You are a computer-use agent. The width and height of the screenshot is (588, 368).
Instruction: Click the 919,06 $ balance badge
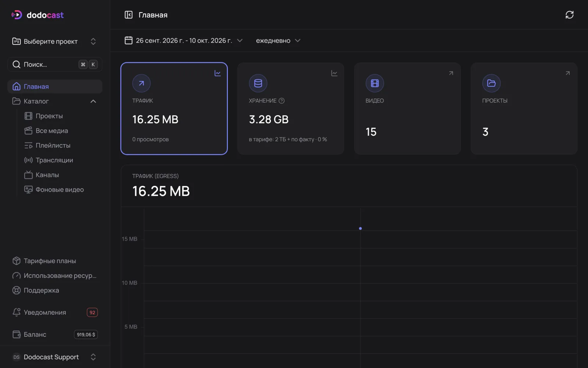click(x=86, y=335)
